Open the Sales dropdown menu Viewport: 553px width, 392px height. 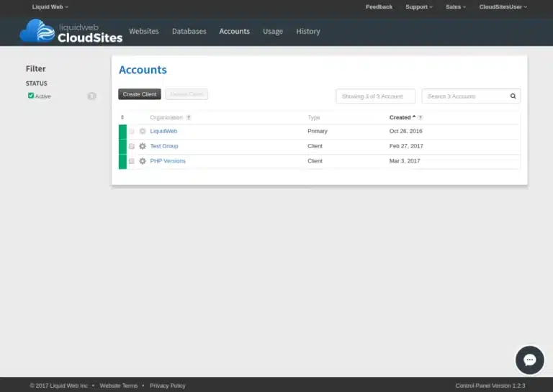pyautogui.click(x=456, y=6)
